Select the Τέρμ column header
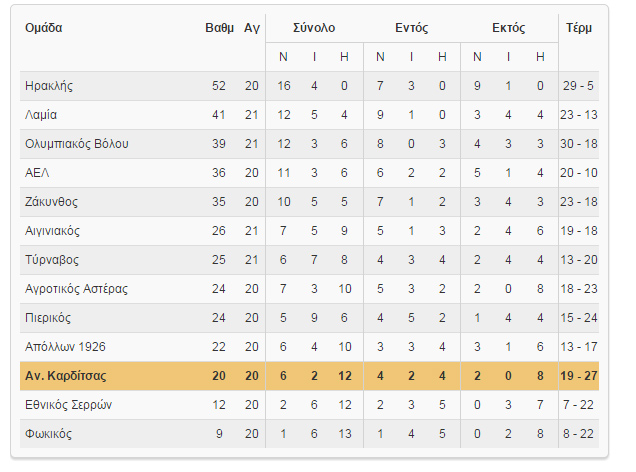The height and width of the screenshot is (472, 636). [579, 28]
